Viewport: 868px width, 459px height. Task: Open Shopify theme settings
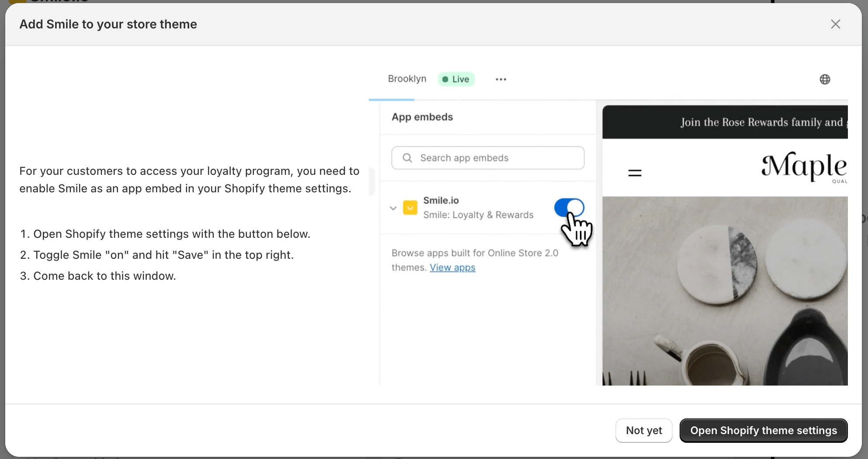pyautogui.click(x=764, y=431)
